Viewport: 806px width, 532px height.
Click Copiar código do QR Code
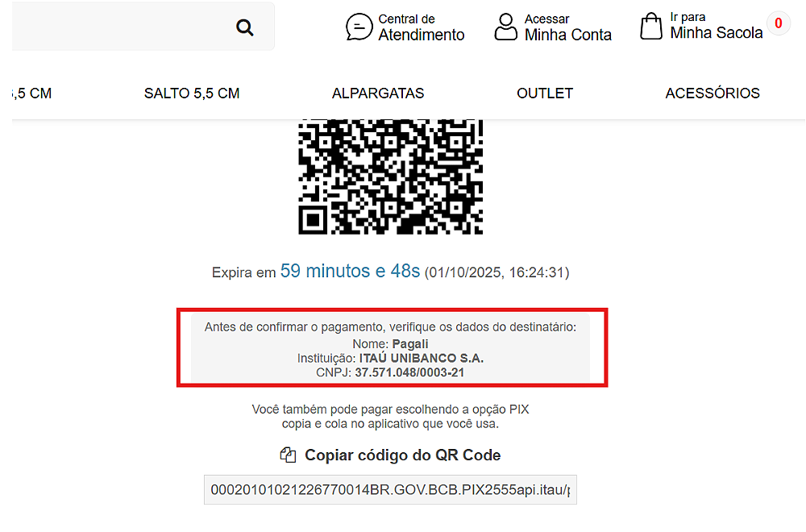402,455
